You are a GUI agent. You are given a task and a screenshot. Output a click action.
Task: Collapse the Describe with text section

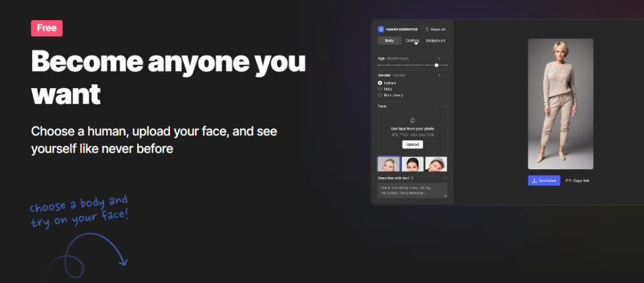(x=445, y=178)
